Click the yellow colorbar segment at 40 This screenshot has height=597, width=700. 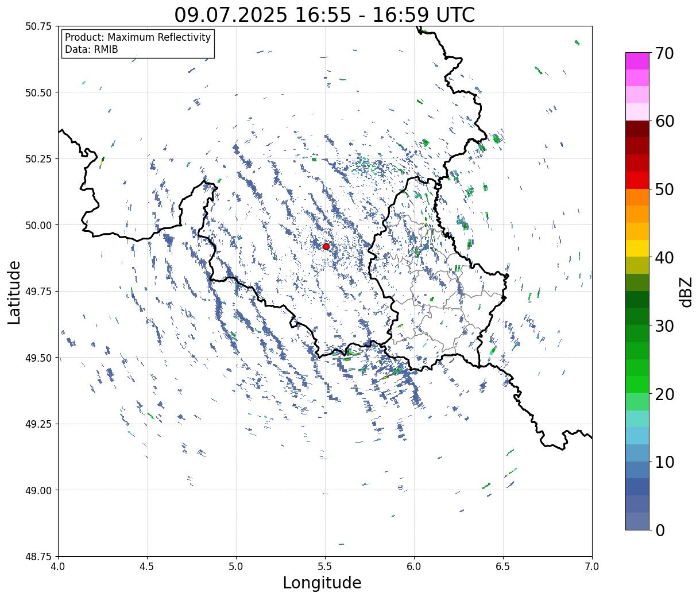coord(637,248)
